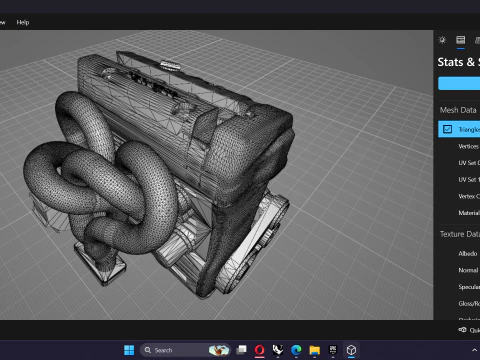Select the Vertices mesh data row
Screen dimensions: 480x360
coord(459,146)
